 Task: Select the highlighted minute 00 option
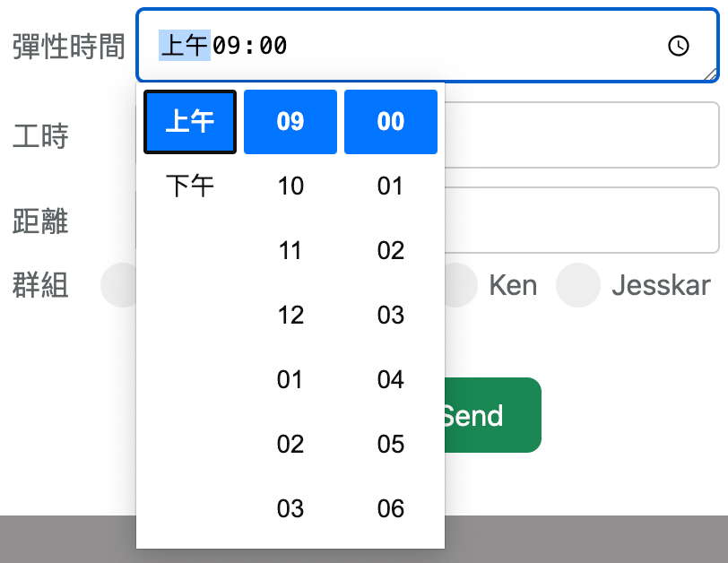click(391, 122)
